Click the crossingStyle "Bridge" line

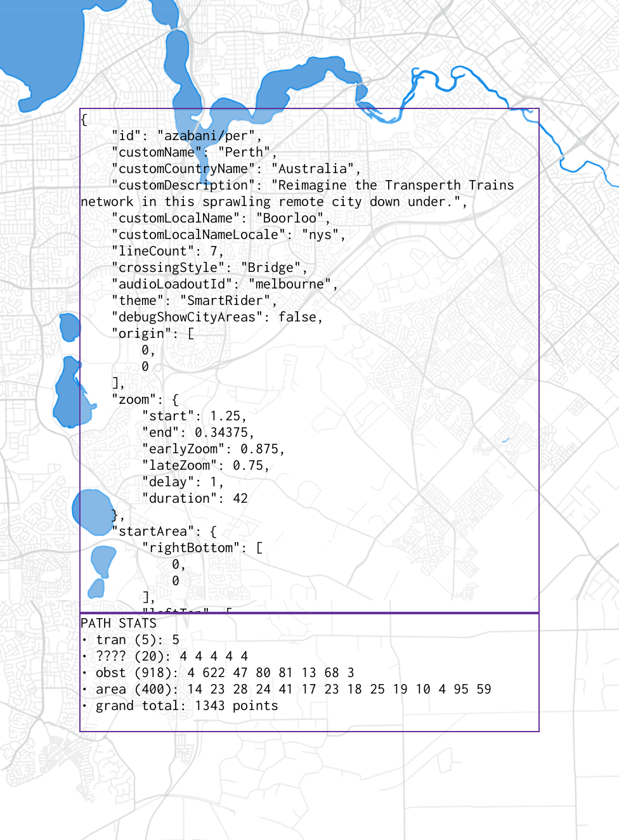209,268
